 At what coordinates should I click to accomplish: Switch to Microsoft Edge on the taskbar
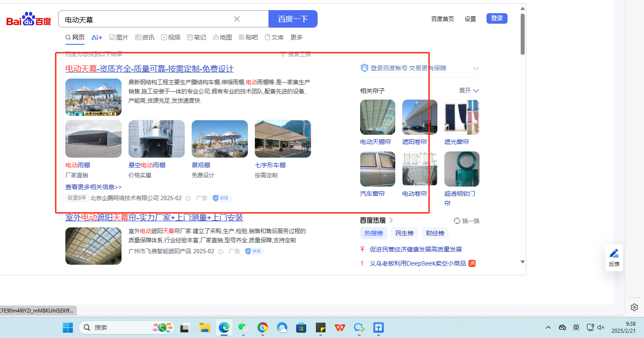[x=224, y=327]
